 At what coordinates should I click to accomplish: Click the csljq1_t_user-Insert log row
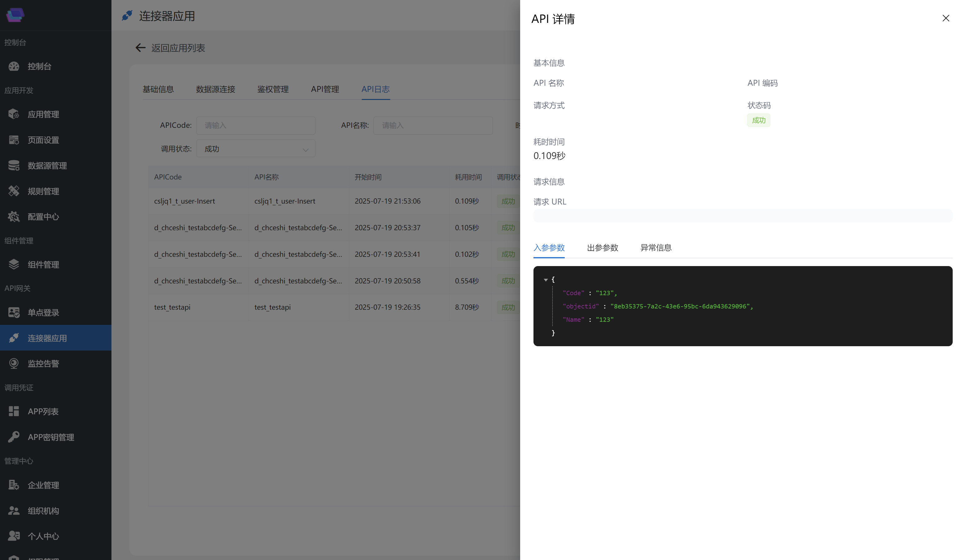(x=299, y=201)
